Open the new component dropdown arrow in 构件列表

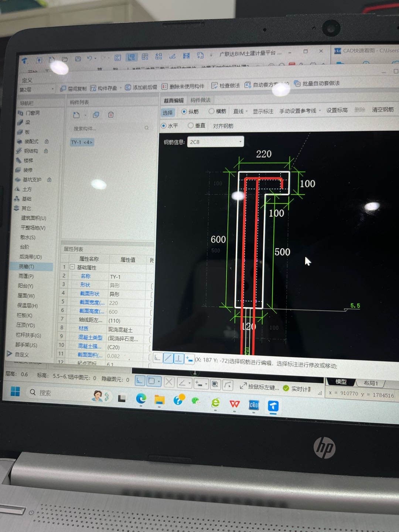click(x=85, y=115)
